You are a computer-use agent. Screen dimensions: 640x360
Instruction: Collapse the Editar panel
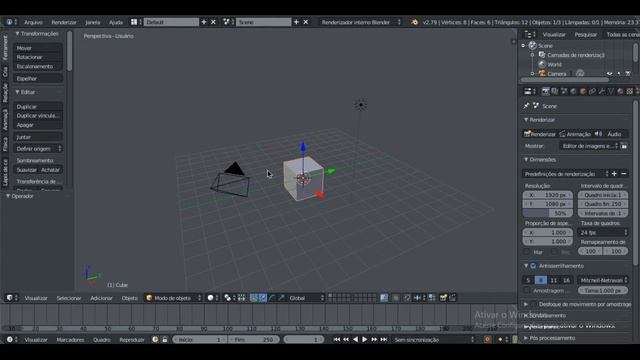click(x=25, y=92)
